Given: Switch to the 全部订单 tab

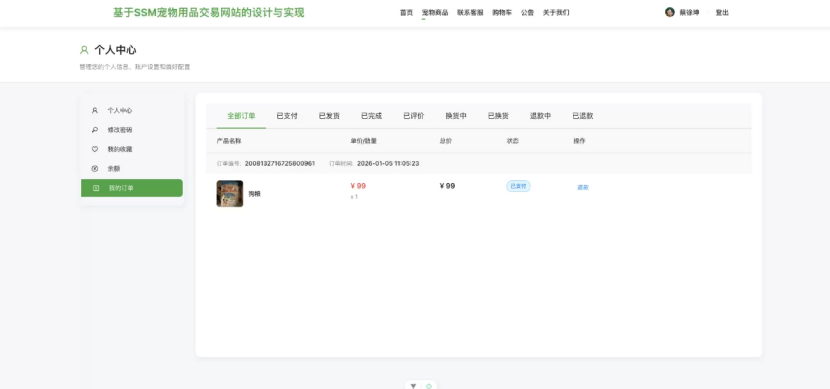Looking at the screenshot, I should pos(241,116).
